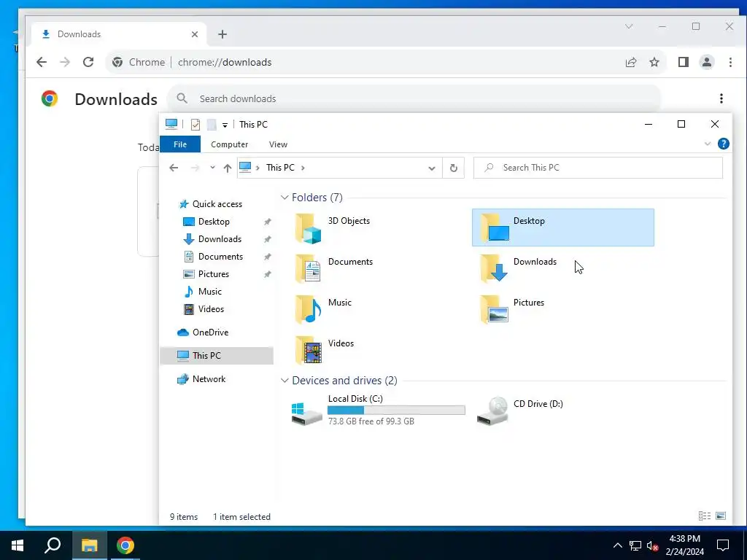Image resolution: width=747 pixels, height=560 pixels.
Task: Open the Computer ribbon tab
Action: click(229, 144)
